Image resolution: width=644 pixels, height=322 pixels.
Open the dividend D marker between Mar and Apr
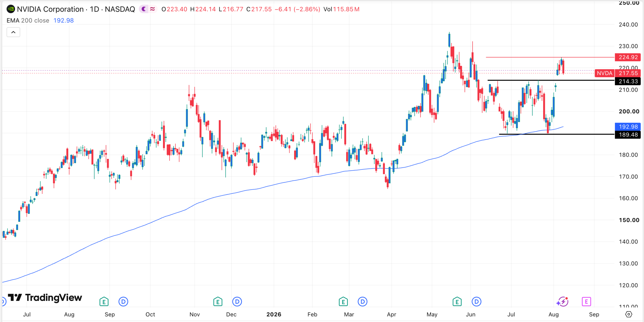[363, 301]
